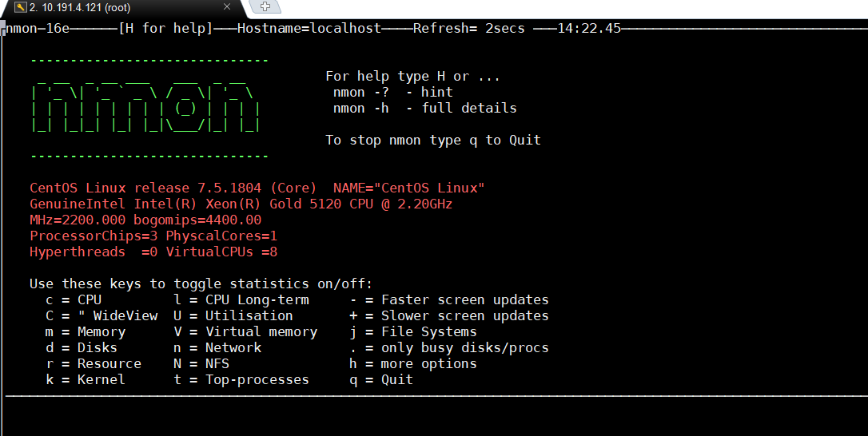
Task: Click the 'nmon -h - full details' line
Action: coord(425,108)
